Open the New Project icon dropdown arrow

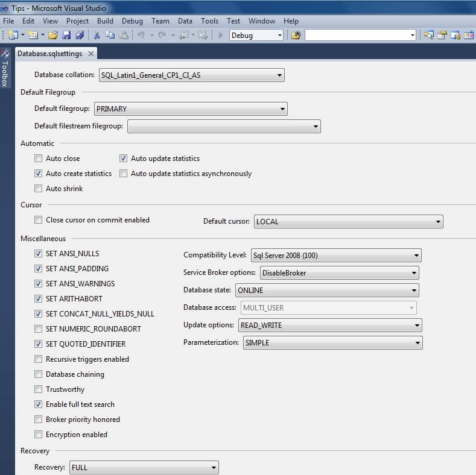pos(23,35)
